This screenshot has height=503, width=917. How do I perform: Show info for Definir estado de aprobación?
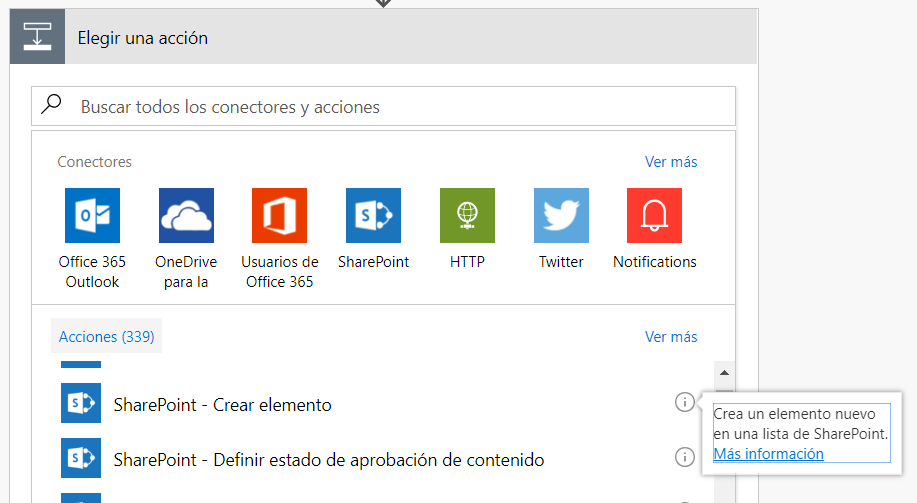pos(685,457)
